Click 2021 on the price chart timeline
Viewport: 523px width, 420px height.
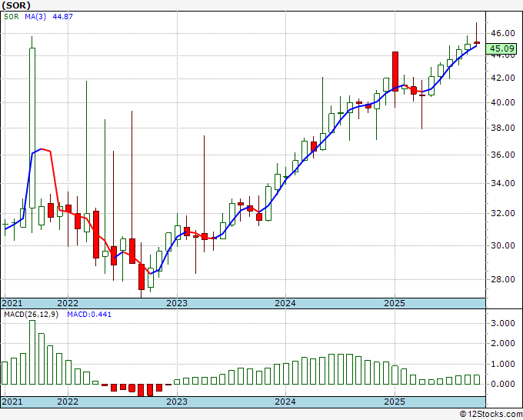coord(12,303)
